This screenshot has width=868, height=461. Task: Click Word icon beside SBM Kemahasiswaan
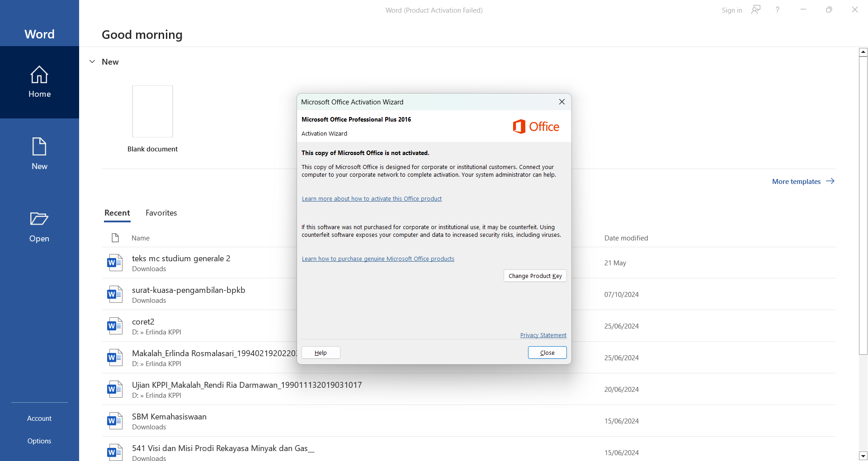click(x=115, y=421)
